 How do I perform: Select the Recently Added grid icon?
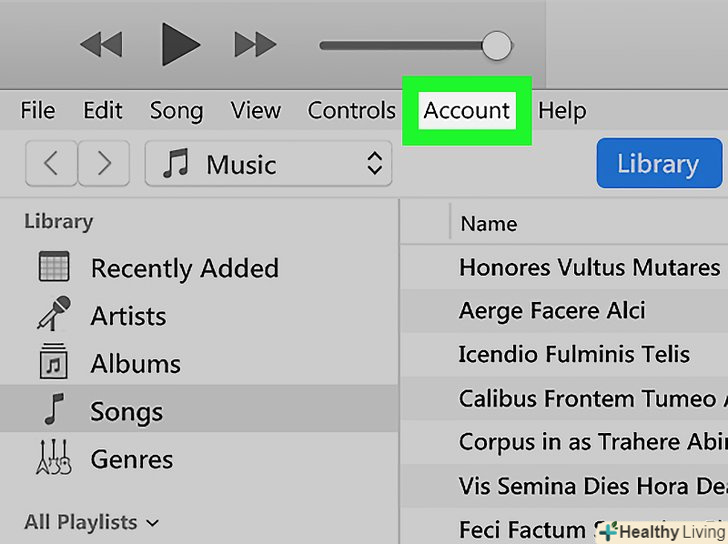click(53, 268)
